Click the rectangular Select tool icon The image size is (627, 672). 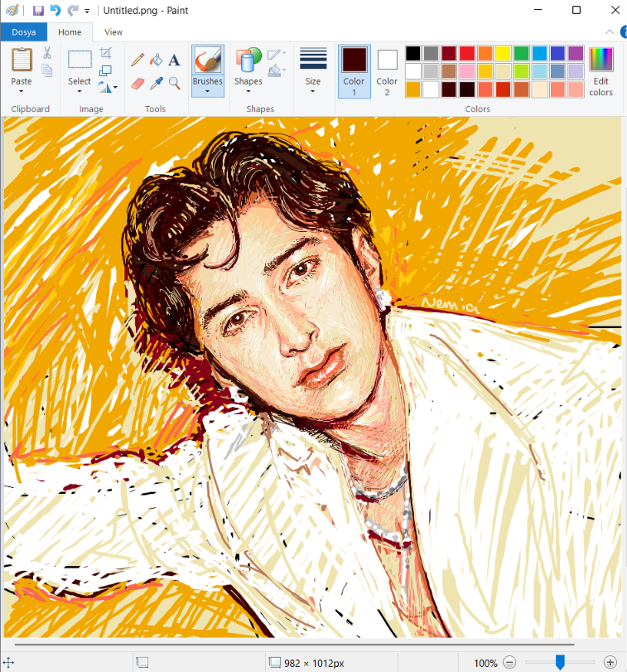click(x=80, y=59)
